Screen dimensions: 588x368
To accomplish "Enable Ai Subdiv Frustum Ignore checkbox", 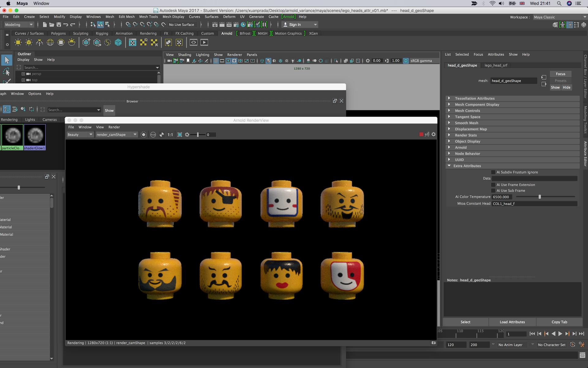I will click(493, 172).
